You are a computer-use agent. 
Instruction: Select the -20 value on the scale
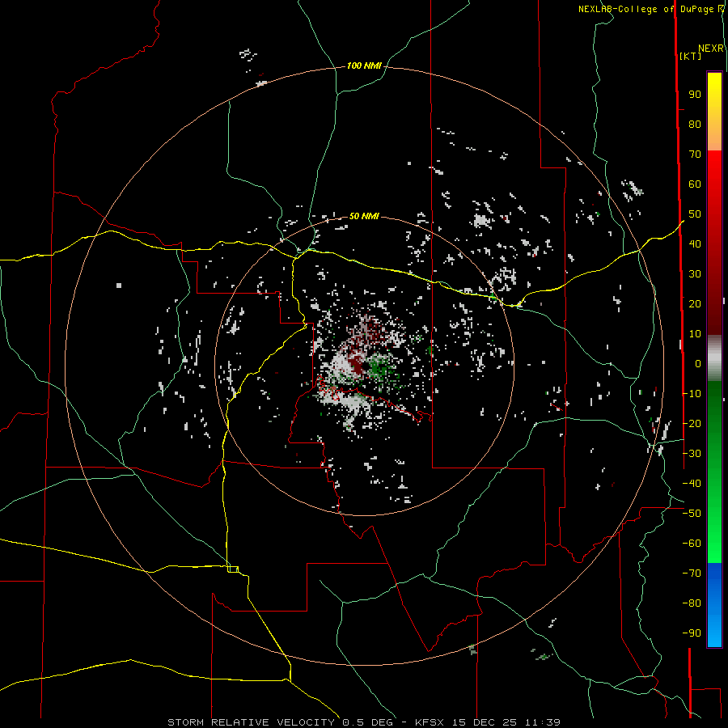692,423
